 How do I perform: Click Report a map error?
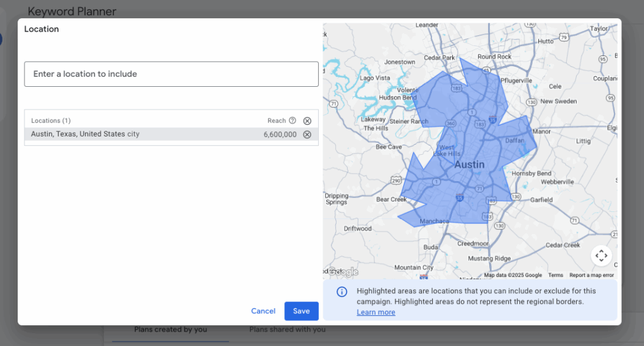click(591, 275)
